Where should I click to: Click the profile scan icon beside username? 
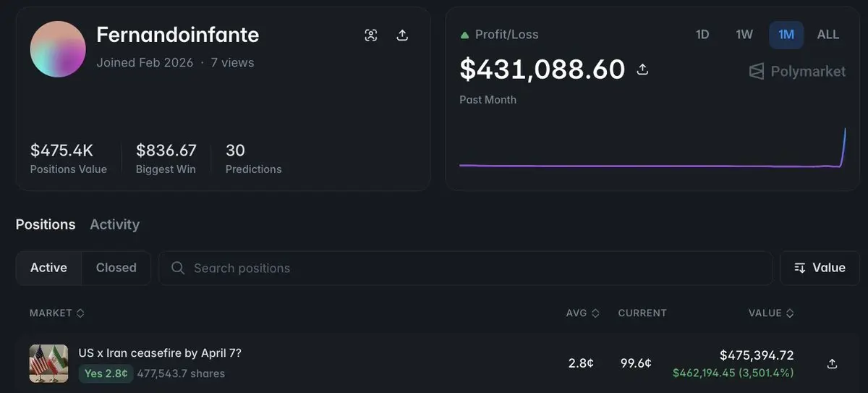[x=371, y=35]
